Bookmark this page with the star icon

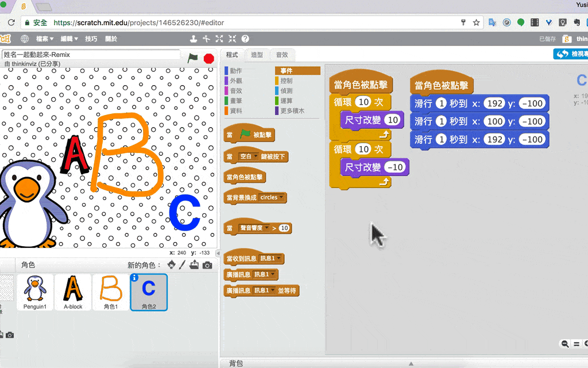pyautogui.click(x=476, y=22)
